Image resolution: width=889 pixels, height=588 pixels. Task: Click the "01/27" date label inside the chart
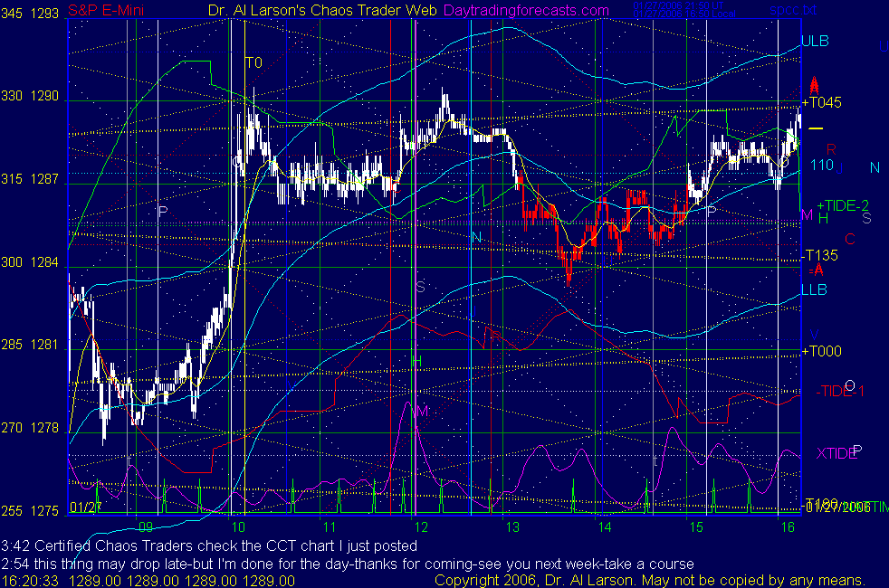pos(86,507)
